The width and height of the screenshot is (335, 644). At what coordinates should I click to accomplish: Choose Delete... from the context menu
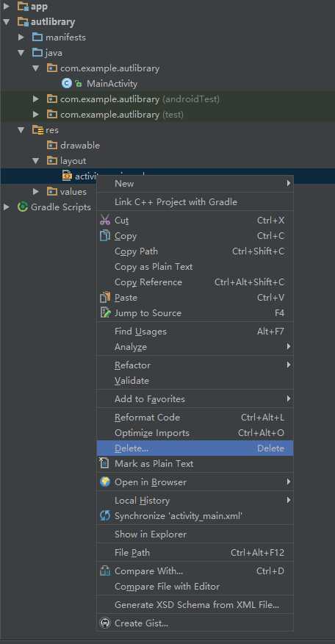point(195,448)
